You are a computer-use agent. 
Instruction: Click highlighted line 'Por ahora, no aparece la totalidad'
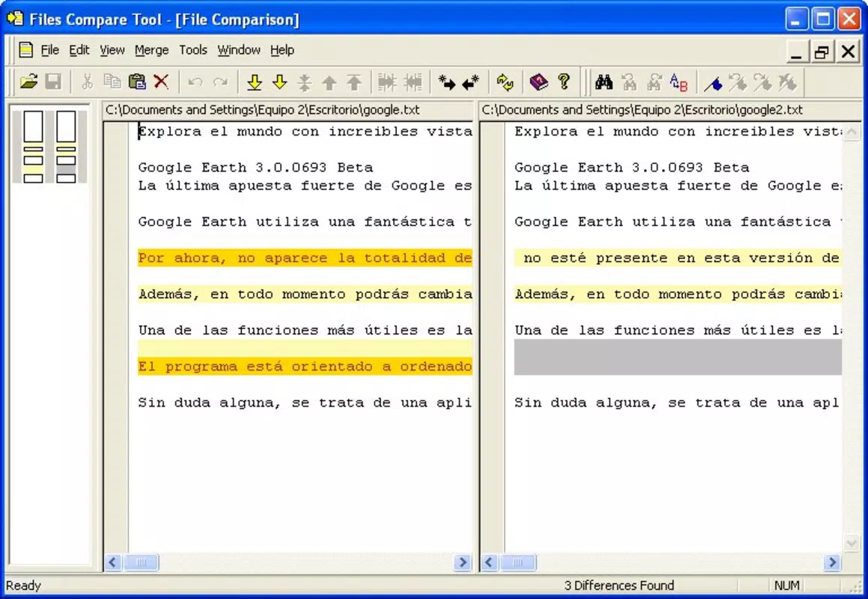305,258
